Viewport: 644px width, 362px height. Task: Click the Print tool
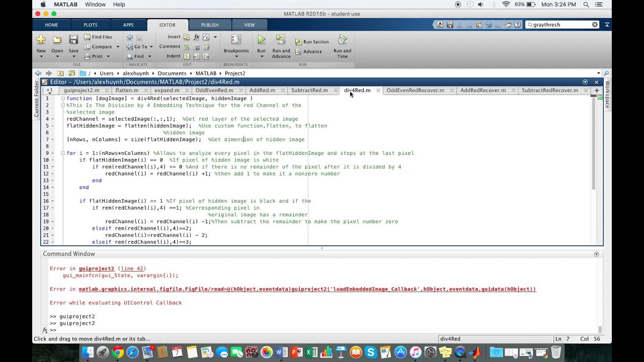pos(93,56)
